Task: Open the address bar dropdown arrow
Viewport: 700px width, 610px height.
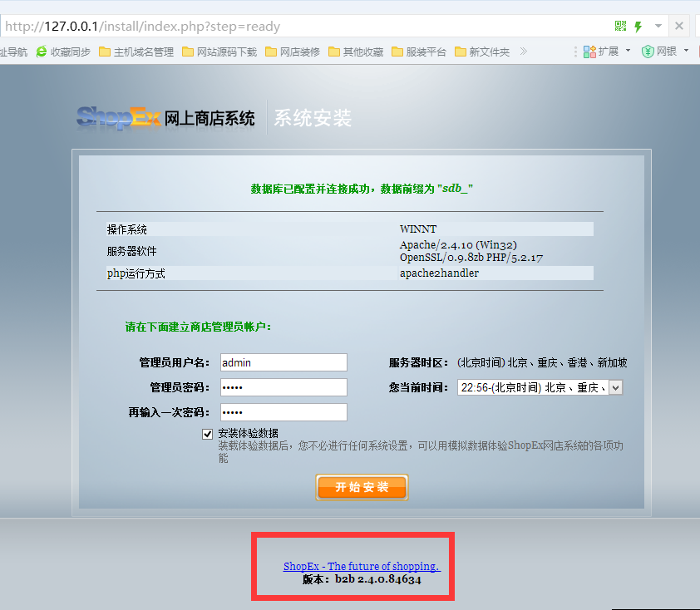Action: coord(658,26)
